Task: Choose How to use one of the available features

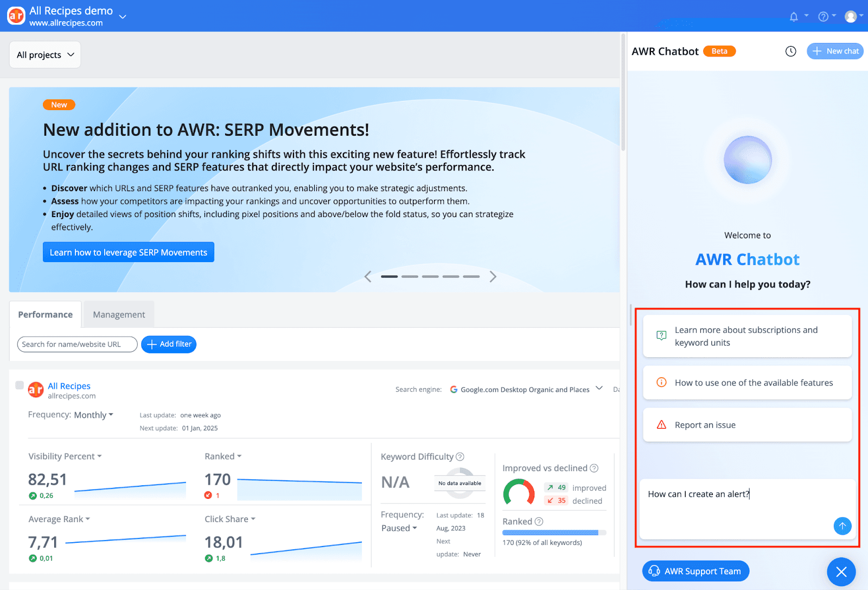Action: [747, 383]
